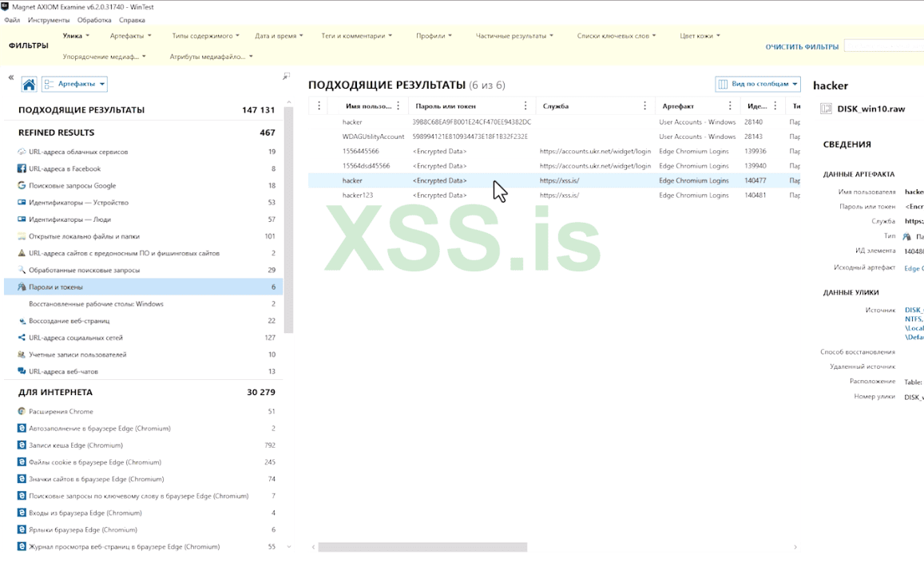Open the Инструменты menu
The height and width of the screenshot is (578, 924).
click(x=49, y=20)
